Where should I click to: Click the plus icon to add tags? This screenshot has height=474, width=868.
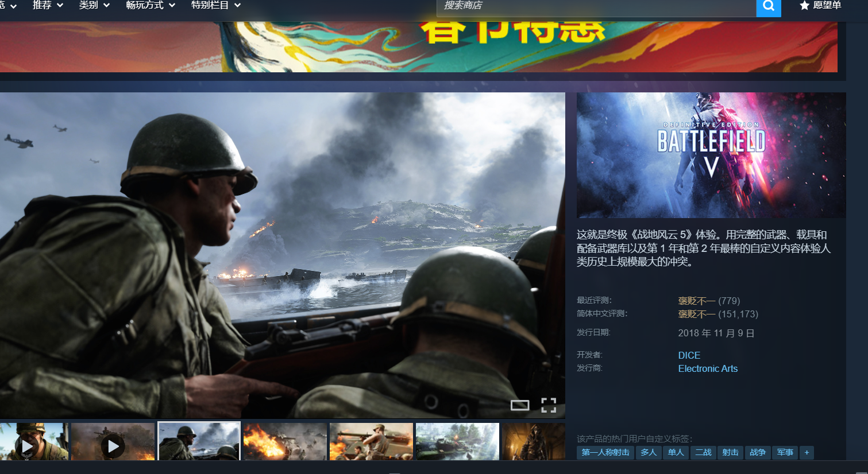pyautogui.click(x=807, y=453)
